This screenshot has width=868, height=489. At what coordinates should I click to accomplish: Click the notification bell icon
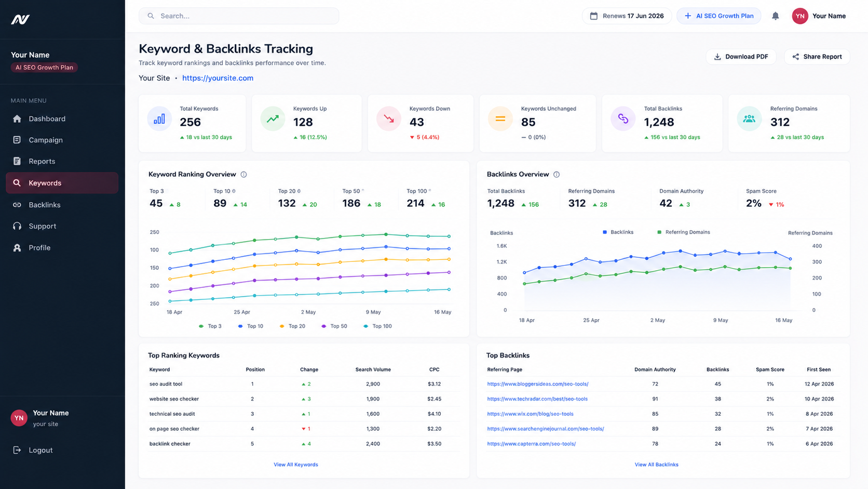pos(775,16)
